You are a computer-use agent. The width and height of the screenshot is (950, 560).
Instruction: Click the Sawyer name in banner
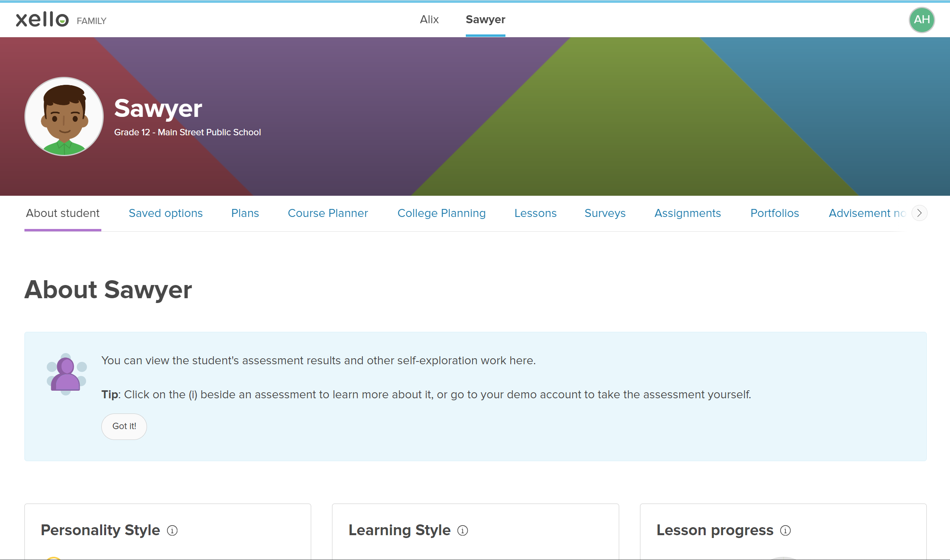click(x=158, y=108)
